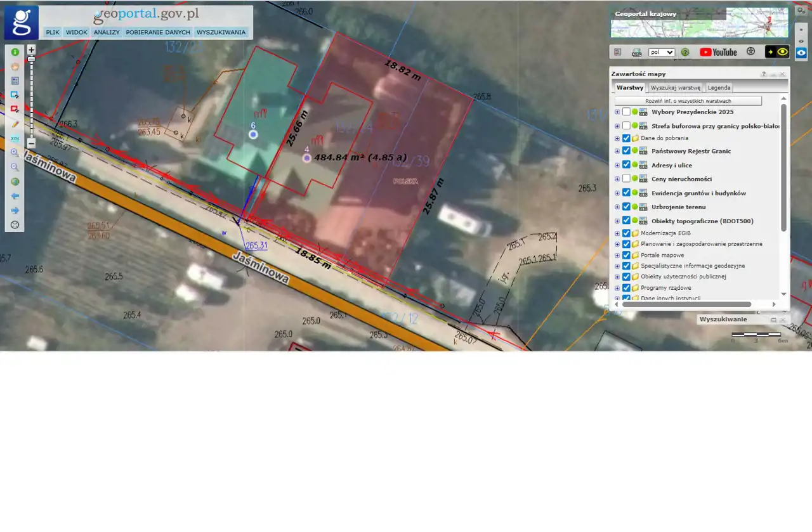Switch to the Legenda tab
Screen dimensions: 812x532
[719, 88]
